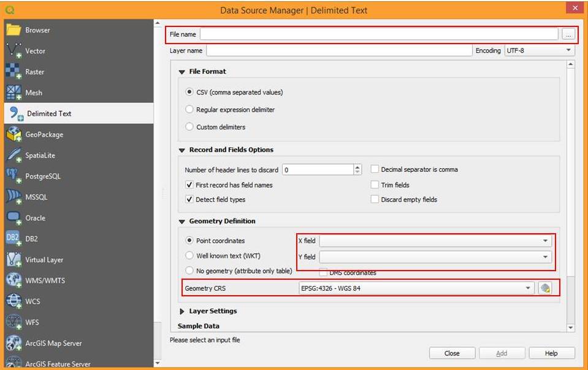588x370 pixels.
Task: Close the Data Source Manager window
Action: (575, 7)
